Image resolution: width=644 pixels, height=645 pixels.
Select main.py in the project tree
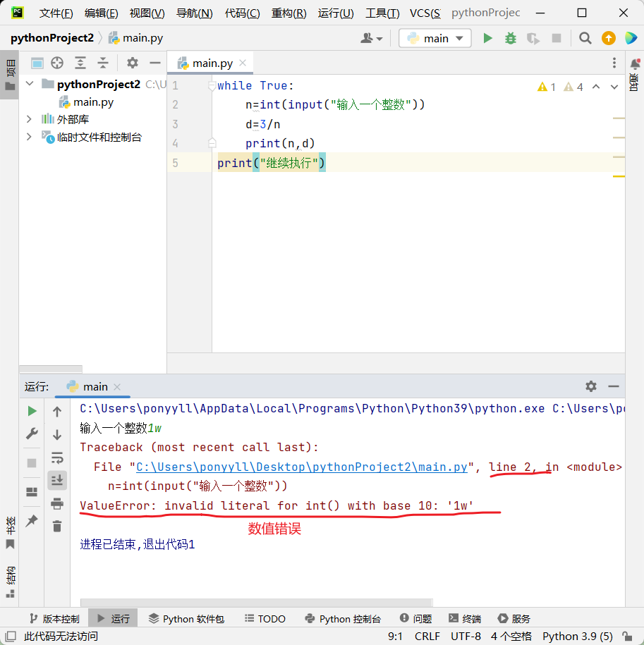click(x=93, y=102)
